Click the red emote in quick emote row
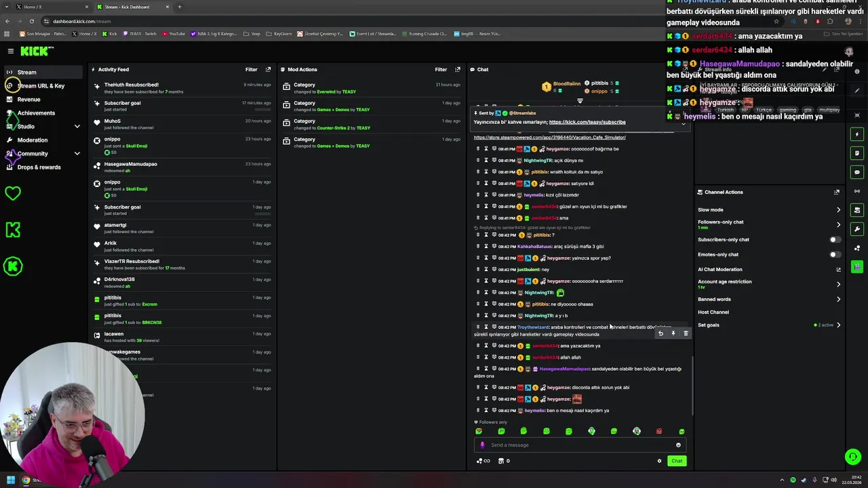This screenshot has width=868, height=488. pos(659,431)
